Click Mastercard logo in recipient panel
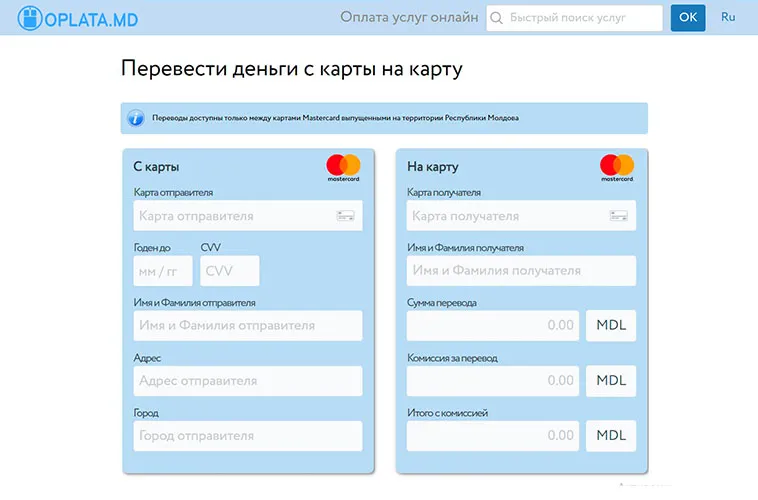The width and height of the screenshot is (758, 500). click(x=617, y=166)
